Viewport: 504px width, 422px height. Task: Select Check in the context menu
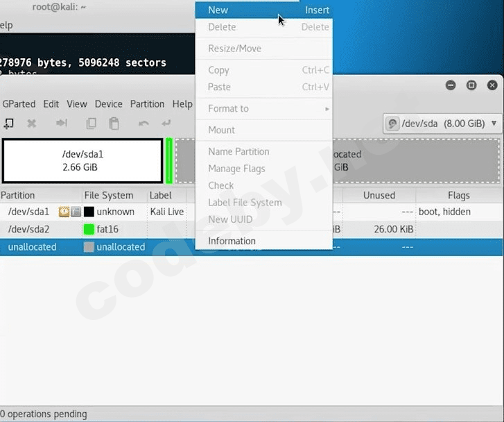[x=264, y=185]
